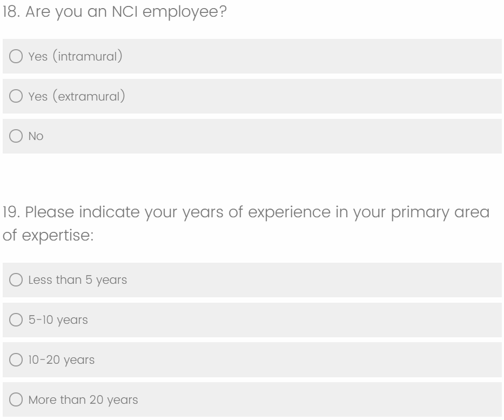Select the 10-20 years radio button
This screenshot has height=420, width=504.
(x=16, y=361)
